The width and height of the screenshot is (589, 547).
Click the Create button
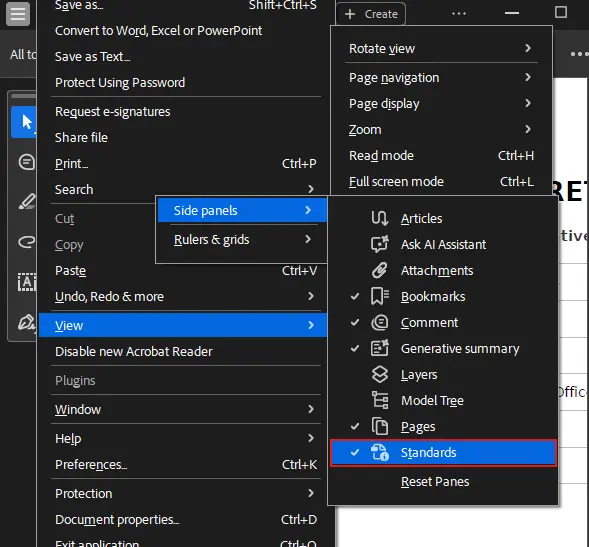pos(371,14)
